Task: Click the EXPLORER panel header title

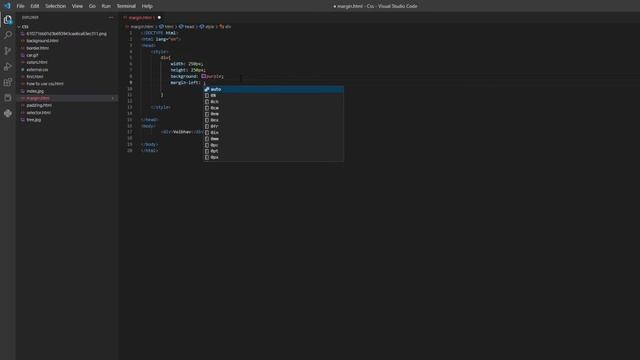Action: click(30, 18)
